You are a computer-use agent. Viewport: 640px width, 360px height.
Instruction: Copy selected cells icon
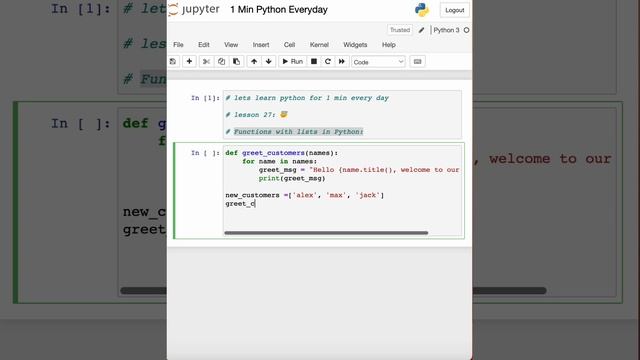tap(221, 62)
